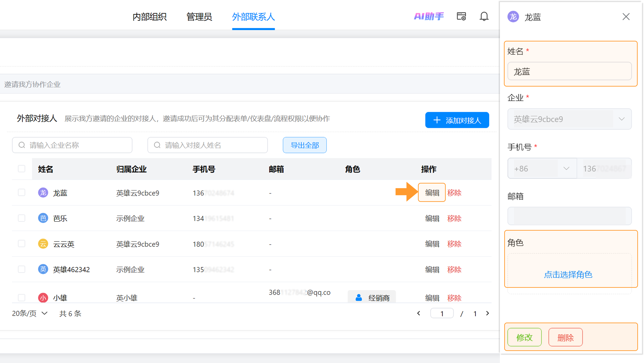This screenshot has width=644, height=363.
Task: Click the 姓名 input containing 龙蓝
Action: pyautogui.click(x=569, y=71)
